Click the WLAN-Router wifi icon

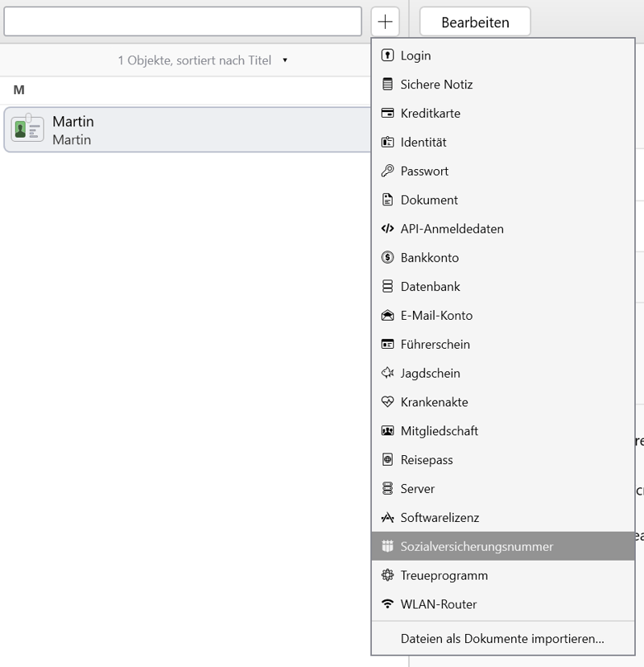[387, 604]
